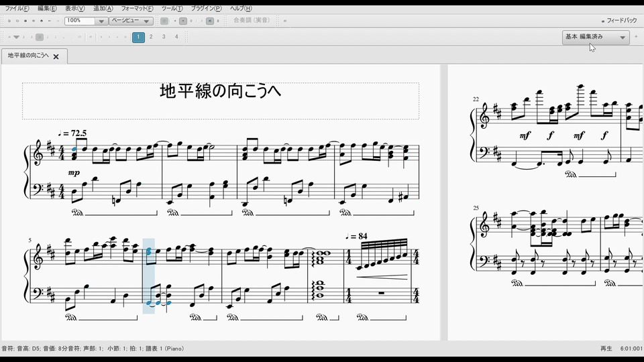Select the first mf dynamic in measure 22
The image size is (644, 362).
coord(525,135)
